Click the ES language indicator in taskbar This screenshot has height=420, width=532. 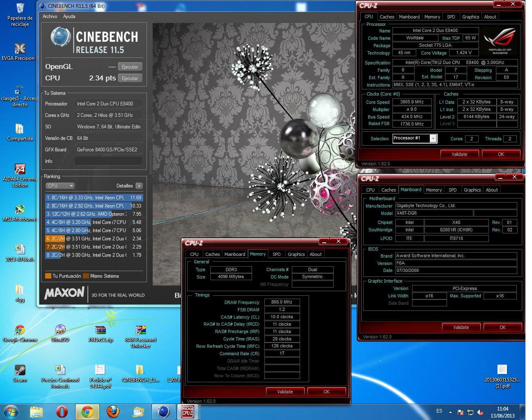point(439,411)
